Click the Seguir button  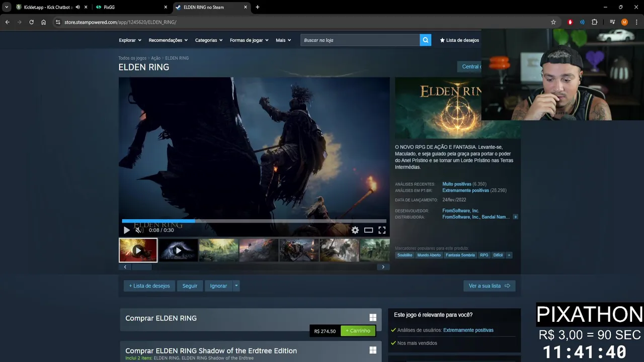tap(190, 286)
